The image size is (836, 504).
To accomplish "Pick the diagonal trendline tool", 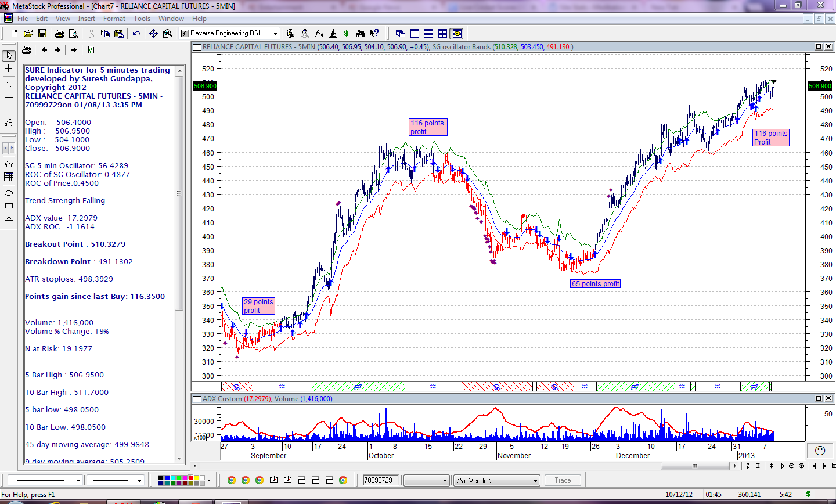I will pos(9,85).
